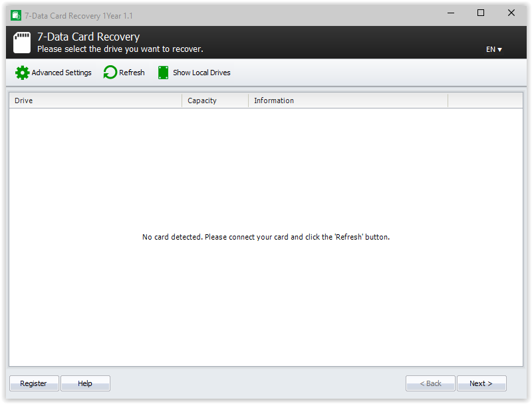Sort by the Capacity column header

coord(215,101)
